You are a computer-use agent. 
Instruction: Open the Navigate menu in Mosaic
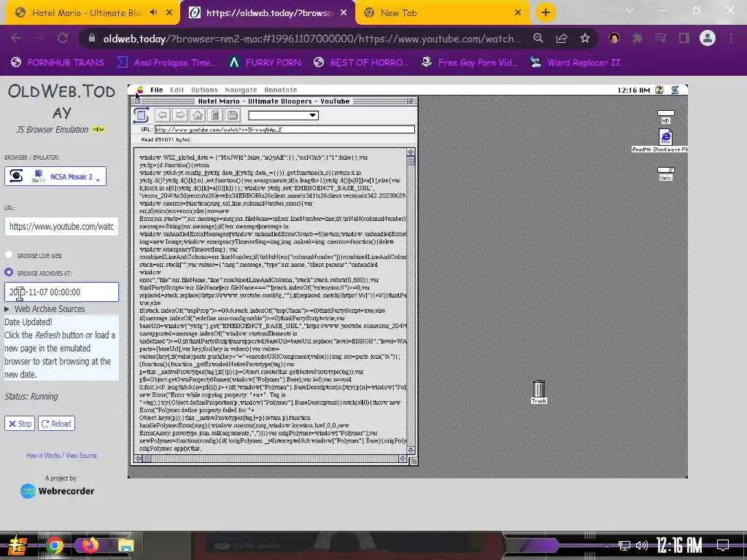pos(241,90)
